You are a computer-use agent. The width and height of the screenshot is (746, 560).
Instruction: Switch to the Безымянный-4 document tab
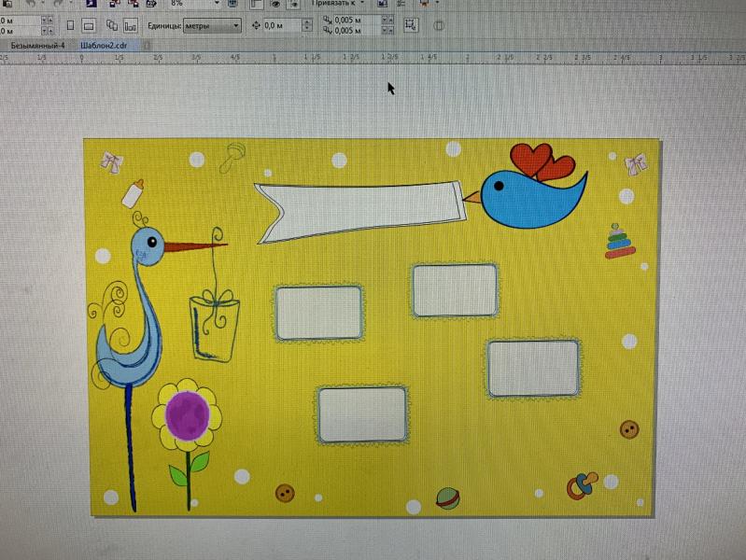(37, 45)
